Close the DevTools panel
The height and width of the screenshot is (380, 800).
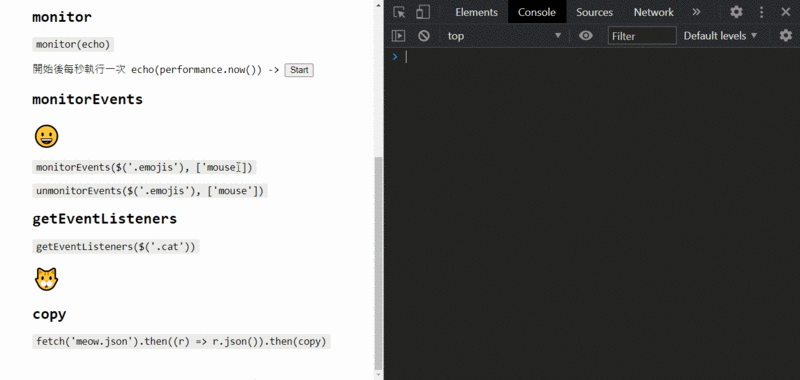786,12
